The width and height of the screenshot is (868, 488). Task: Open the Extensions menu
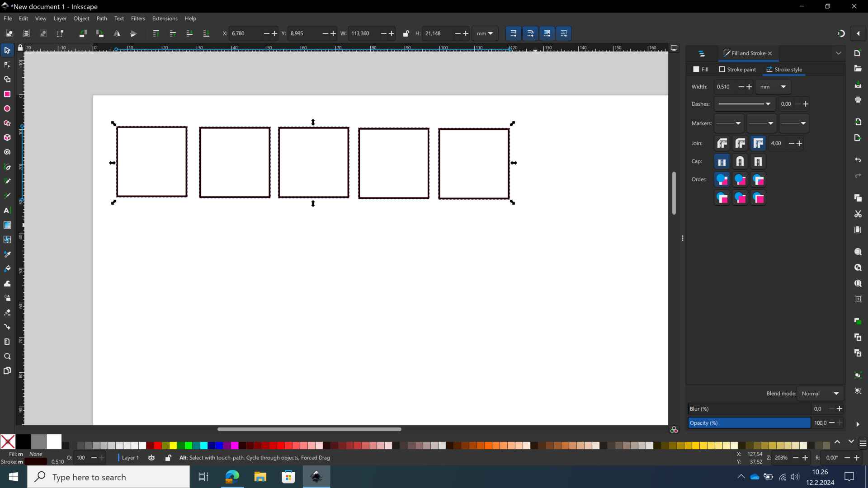pyautogui.click(x=165, y=18)
